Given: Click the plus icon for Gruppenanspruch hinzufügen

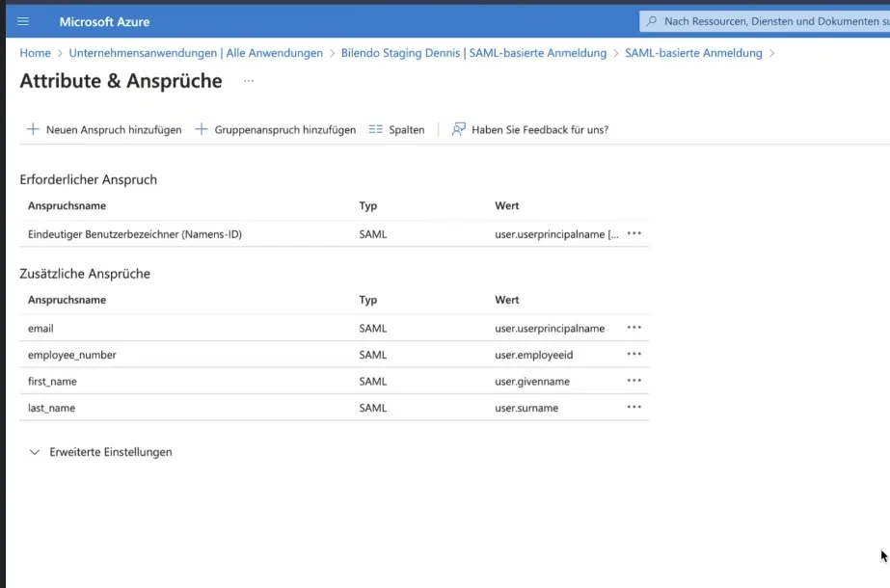Looking at the screenshot, I should (202, 129).
